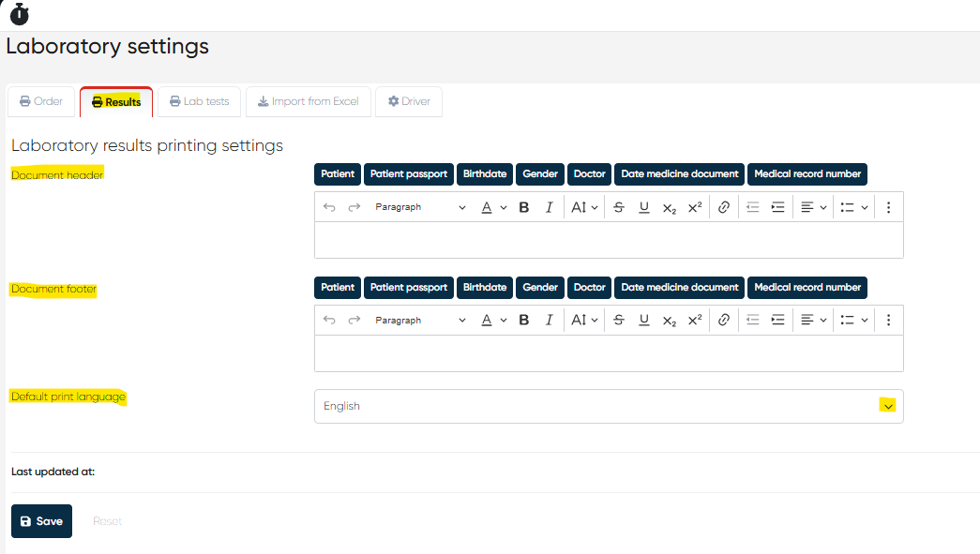
Task: Click the stopwatch icon at the top left
Action: 20,14
